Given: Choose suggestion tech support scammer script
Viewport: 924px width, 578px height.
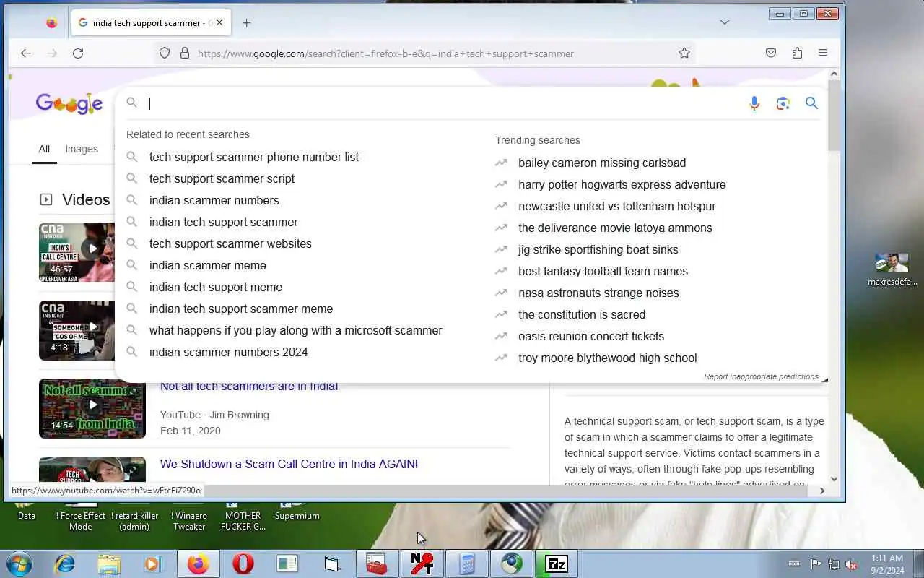Looking at the screenshot, I should coord(222,178).
